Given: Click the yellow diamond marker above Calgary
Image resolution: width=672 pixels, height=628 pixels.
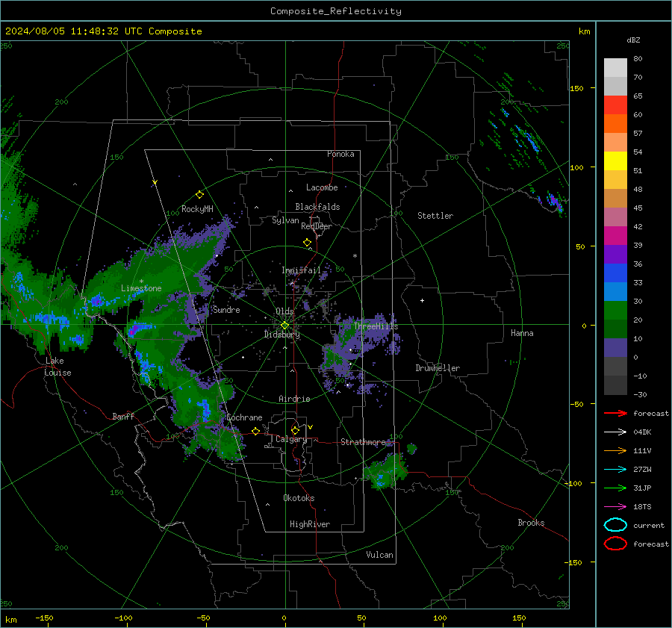Looking at the screenshot, I should 295,430.
